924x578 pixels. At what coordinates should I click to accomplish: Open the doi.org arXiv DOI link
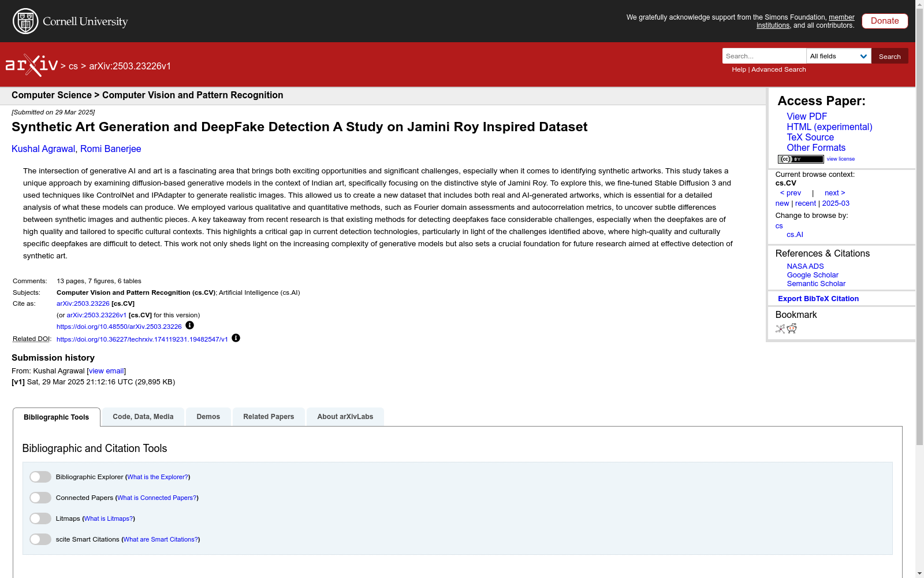pyautogui.click(x=119, y=327)
